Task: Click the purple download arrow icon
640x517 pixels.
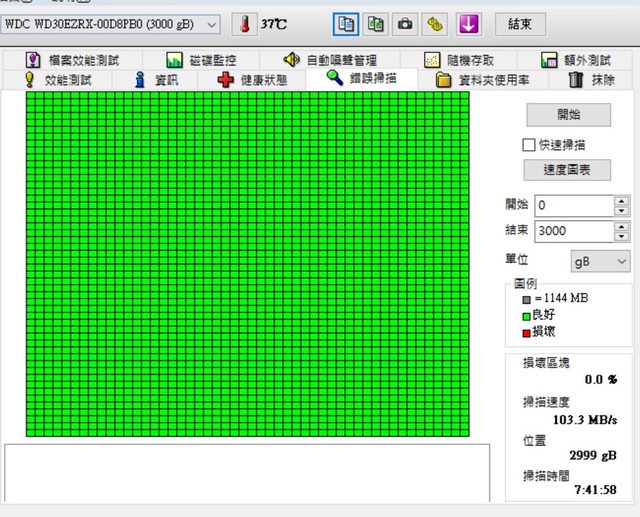Action: coord(469,23)
